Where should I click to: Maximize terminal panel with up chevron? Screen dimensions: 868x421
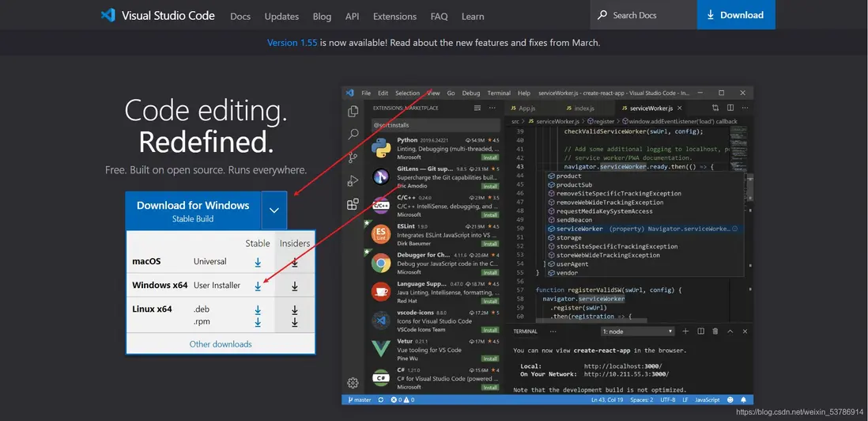pyautogui.click(x=730, y=332)
